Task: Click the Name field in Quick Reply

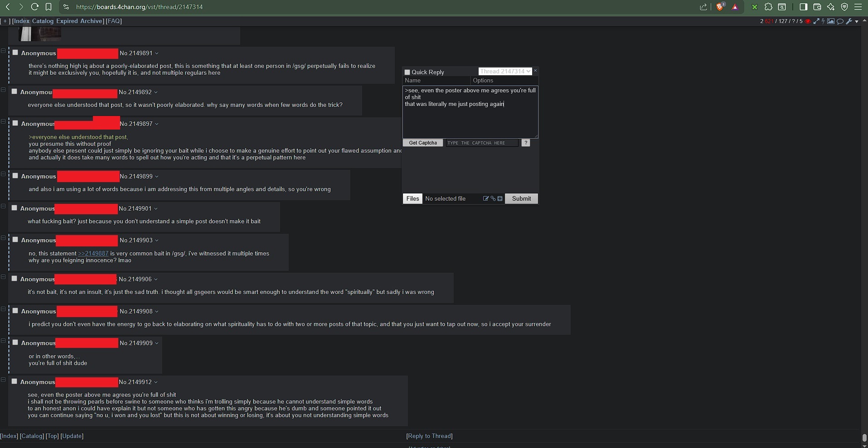Action: [x=436, y=80]
